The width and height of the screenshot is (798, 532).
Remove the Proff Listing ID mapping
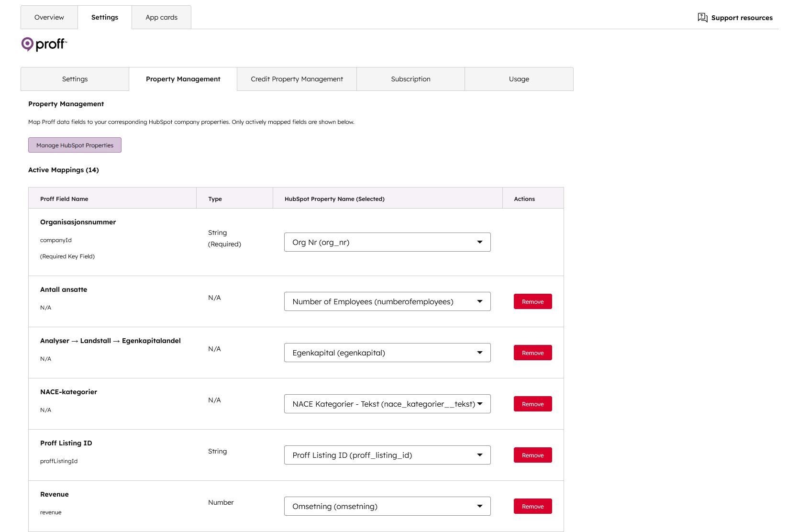tap(533, 455)
